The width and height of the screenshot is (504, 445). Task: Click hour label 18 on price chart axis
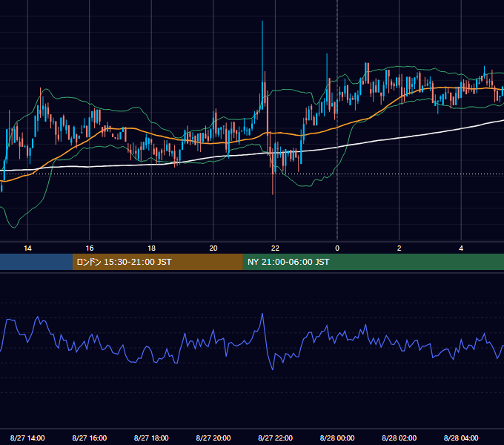(151, 248)
